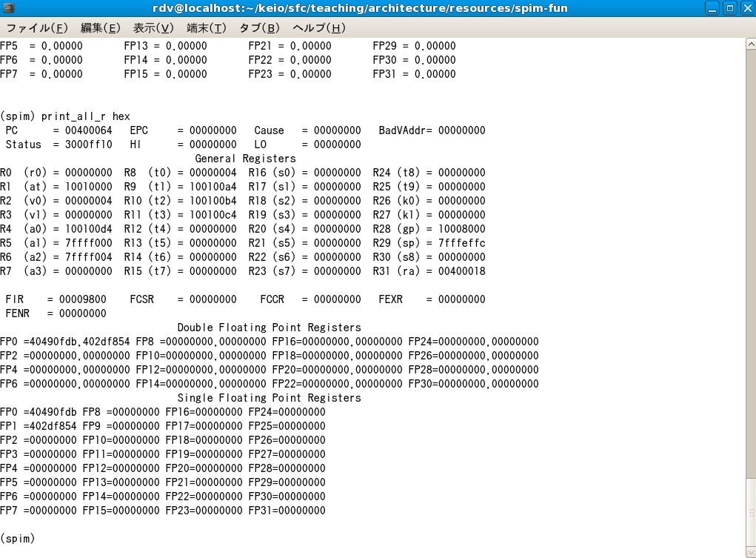Open the 表示(V) menu
Viewport: 756px width, 558px height.
pos(153,28)
